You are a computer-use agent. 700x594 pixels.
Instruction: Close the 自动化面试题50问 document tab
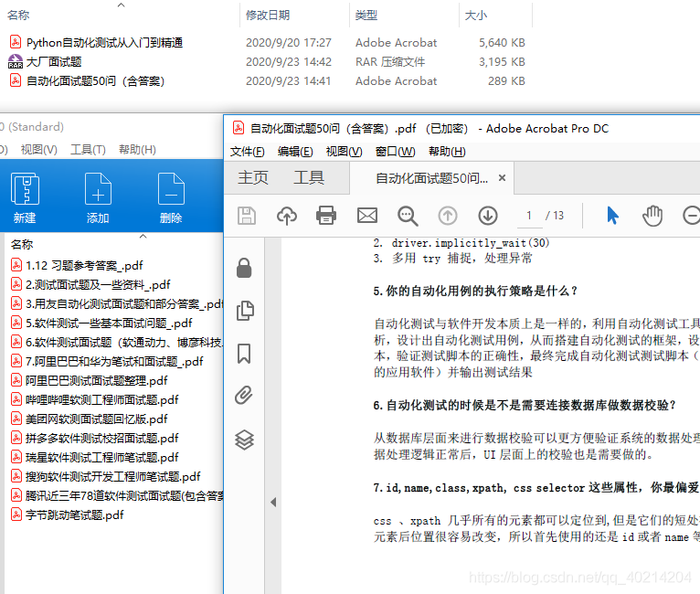502,178
